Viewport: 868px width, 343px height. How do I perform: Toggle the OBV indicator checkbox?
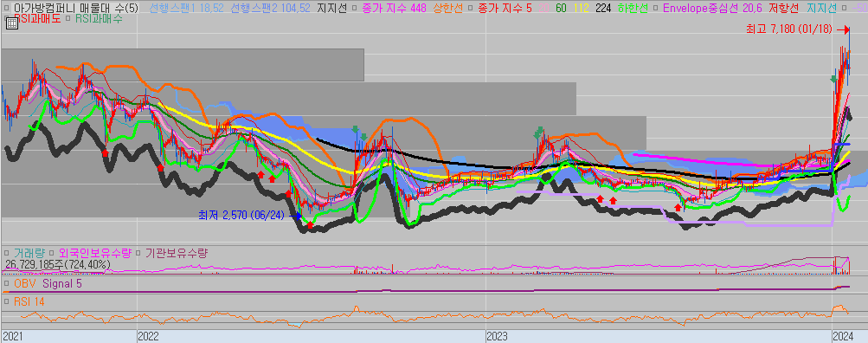(x=7, y=283)
